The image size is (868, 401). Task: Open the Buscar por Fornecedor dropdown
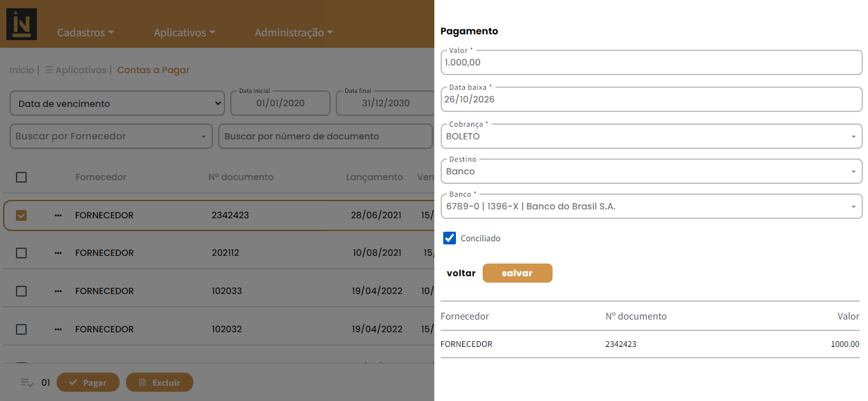point(111,136)
